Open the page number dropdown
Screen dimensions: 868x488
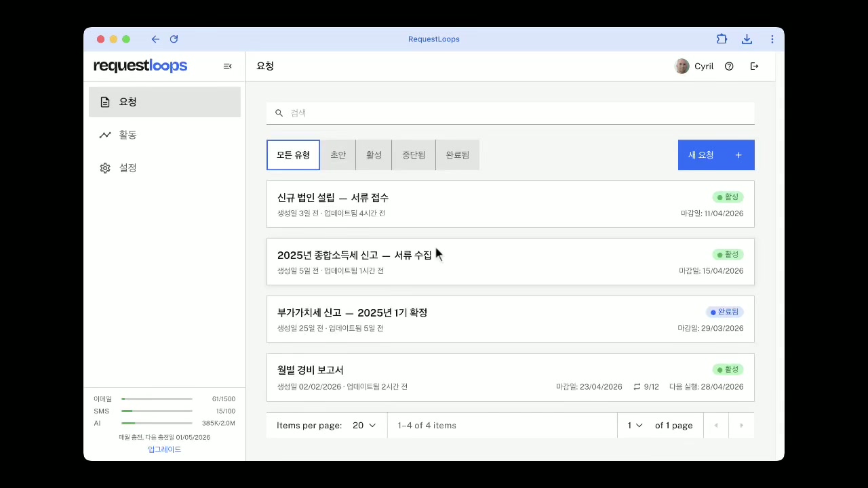tap(635, 426)
